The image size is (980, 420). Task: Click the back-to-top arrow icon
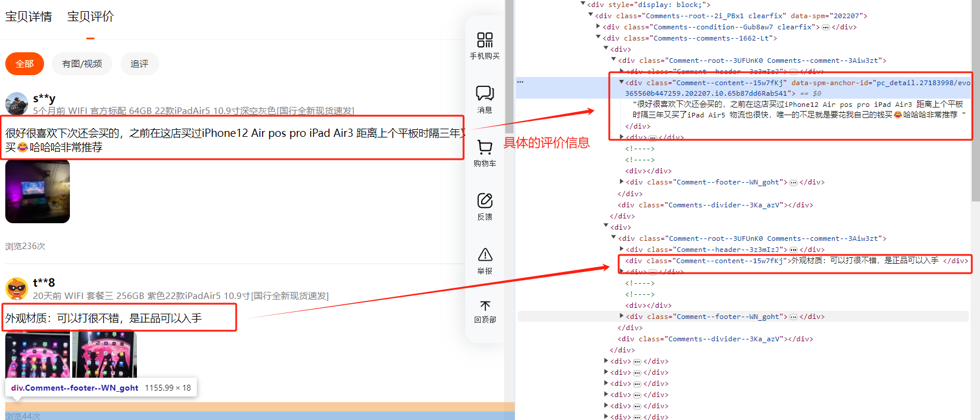coord(485,306)
